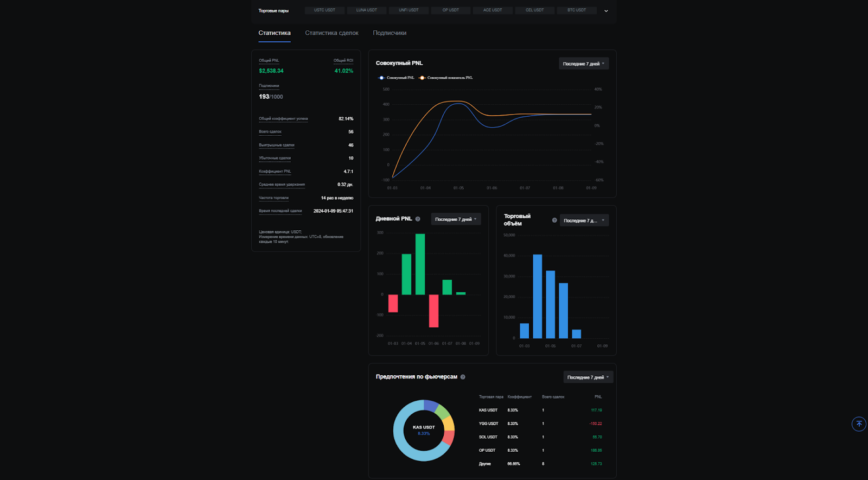This screenshot has height=480, width=868.
Task: Choose the LUNA USDT pair chip
Action: (367, 10)
